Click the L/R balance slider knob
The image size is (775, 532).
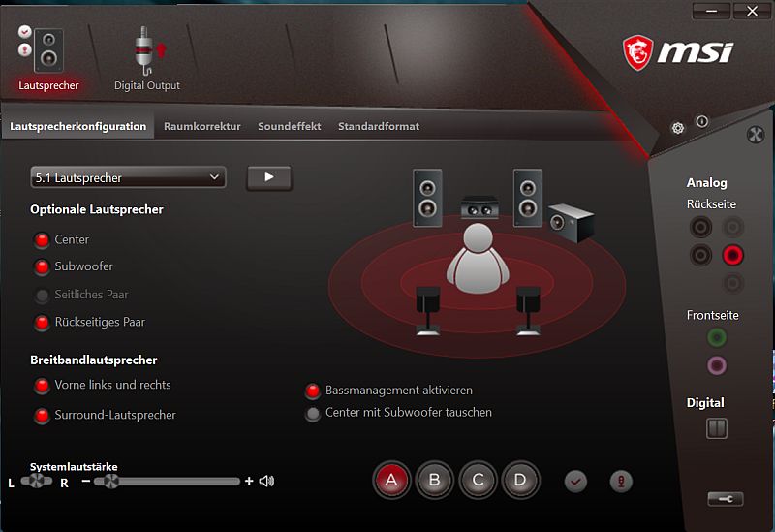36,481
